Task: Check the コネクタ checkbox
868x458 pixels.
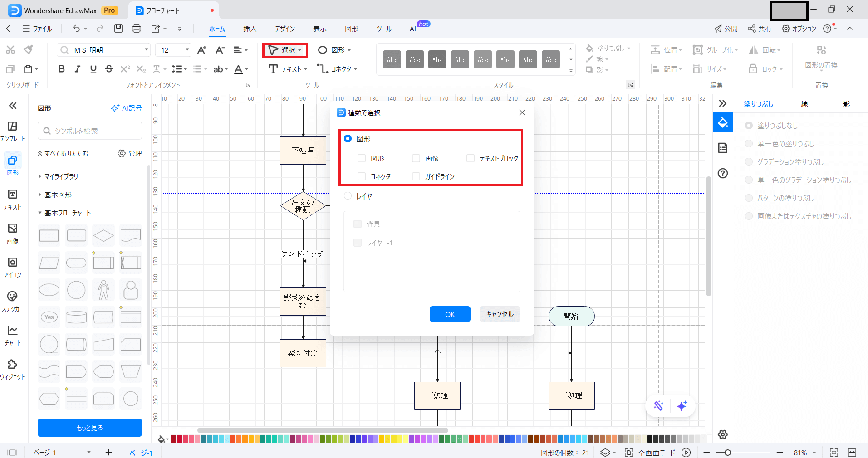Action: click(362, 176)
